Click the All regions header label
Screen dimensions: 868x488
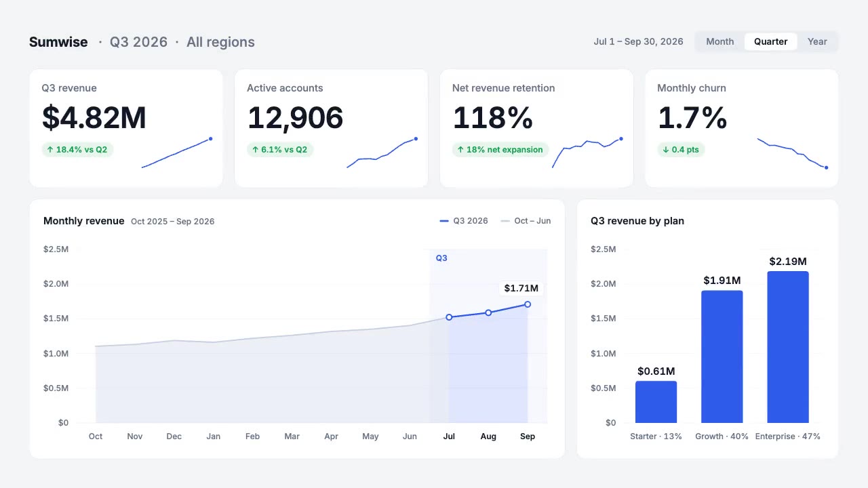[x=220, y=42]
